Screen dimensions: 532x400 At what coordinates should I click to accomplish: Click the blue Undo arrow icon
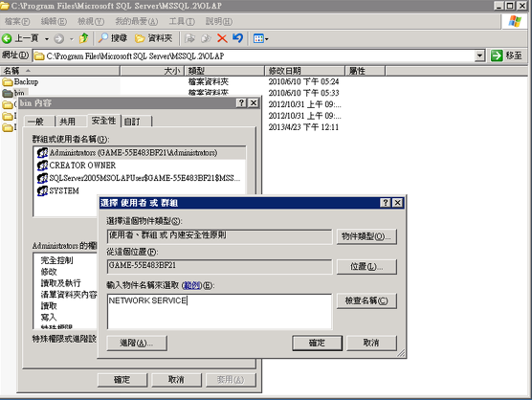pos(238,38)
